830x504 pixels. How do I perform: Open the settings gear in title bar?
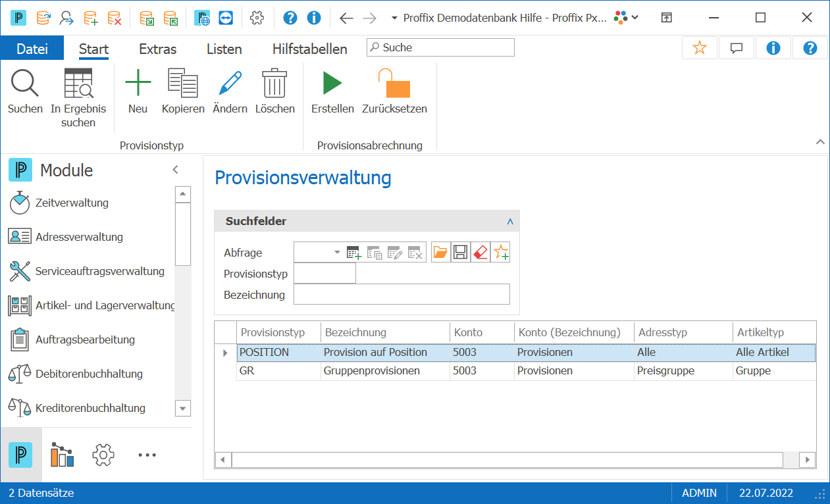[257, 18]
